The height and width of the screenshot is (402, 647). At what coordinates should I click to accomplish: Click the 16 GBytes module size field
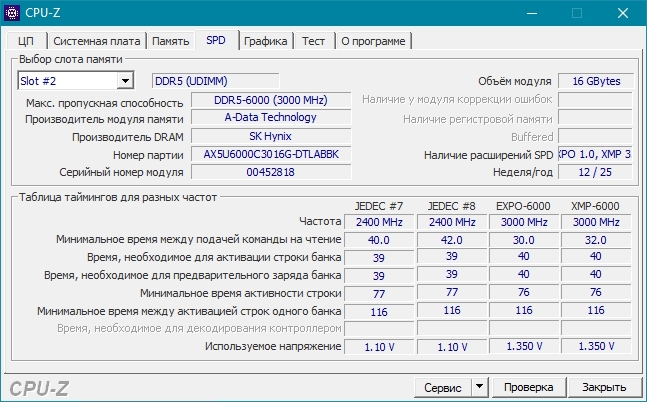[x=593, y=81]
